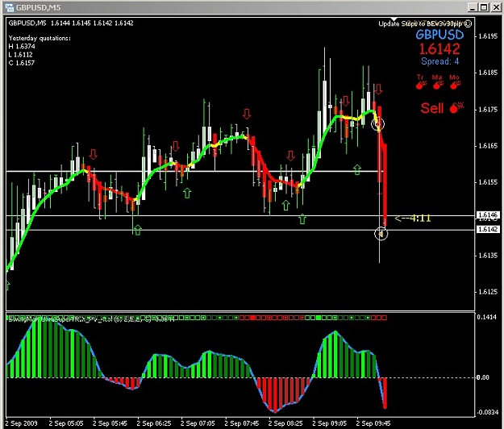This screenshot has width=504, height=429.
Task: Click the chart shift triangle marker at the top
Action: (394, 19)
